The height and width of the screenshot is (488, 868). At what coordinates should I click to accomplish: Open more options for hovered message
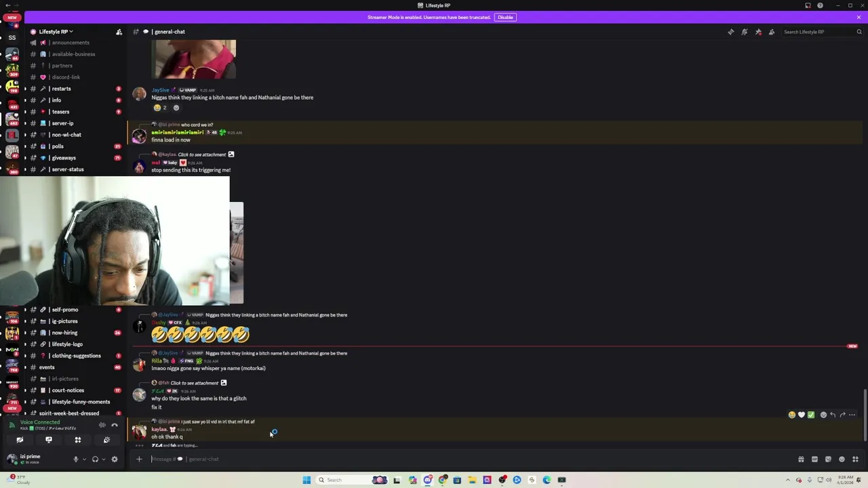[852, 415]
